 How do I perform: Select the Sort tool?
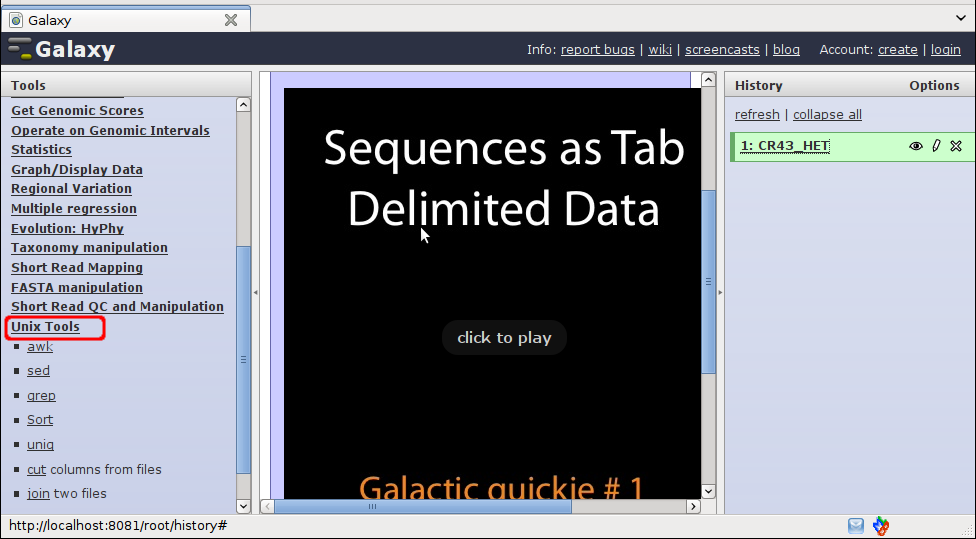click(40, 420)
